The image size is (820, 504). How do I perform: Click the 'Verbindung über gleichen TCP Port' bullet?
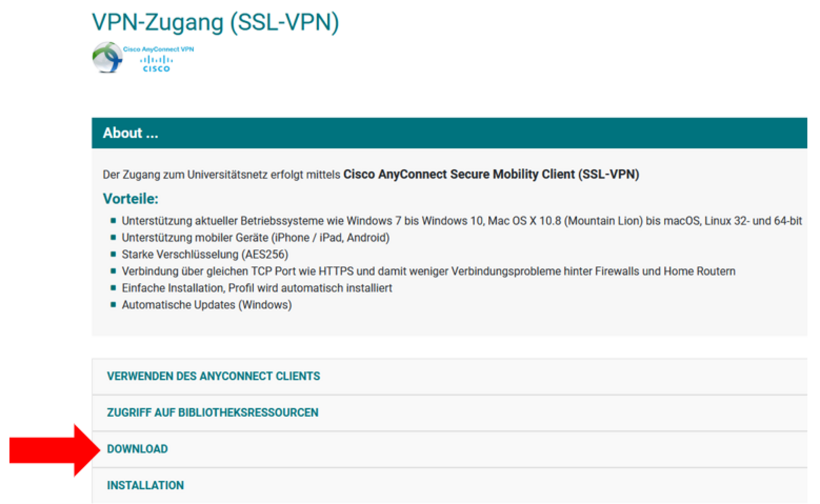(428, 272)
